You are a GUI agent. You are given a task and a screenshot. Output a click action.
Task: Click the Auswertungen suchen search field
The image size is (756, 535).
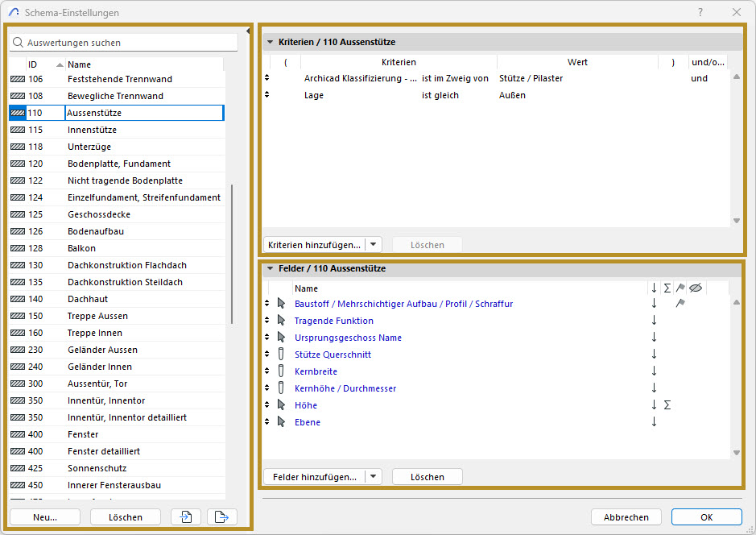point(123,43)
